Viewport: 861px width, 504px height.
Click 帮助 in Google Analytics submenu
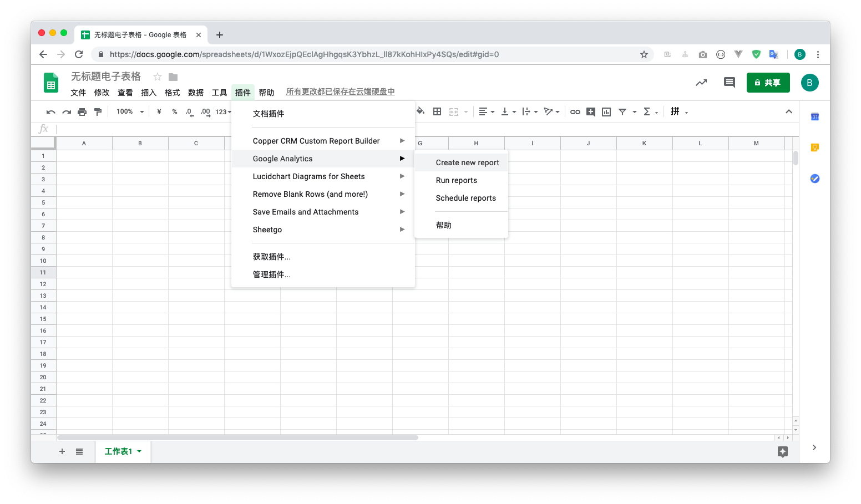click(461, 225)
